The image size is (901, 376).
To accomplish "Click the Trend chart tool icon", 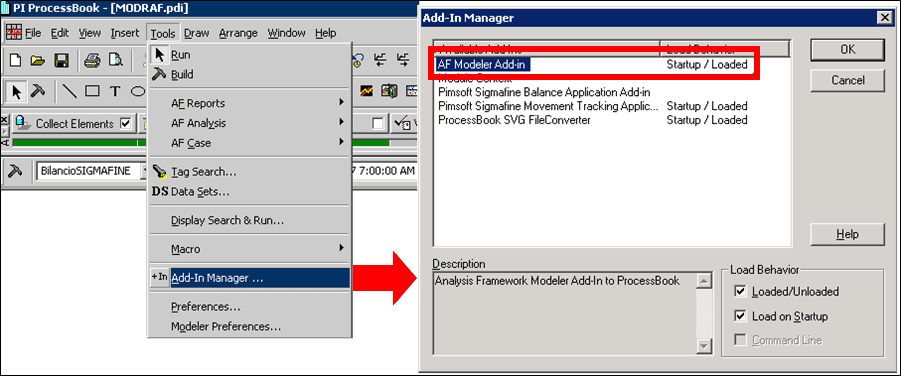I will 367,91.
